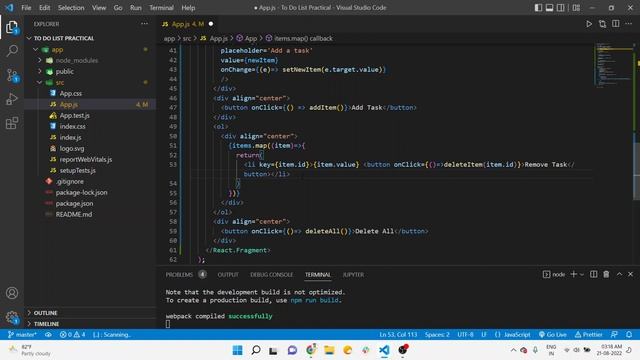Toggle Go Live server in status bar
Viewport: 640px width, 360px height.
click(553, 334)
